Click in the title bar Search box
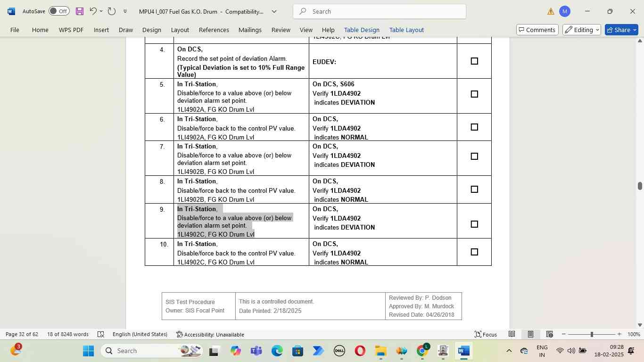Screen dimensions: 644x362 point(380,11)
